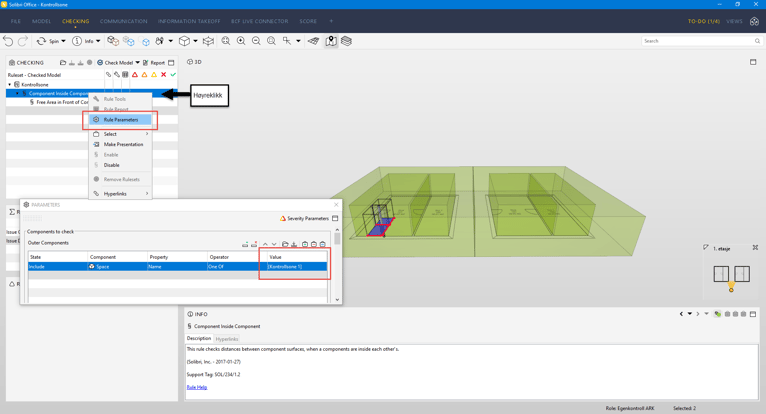Select Free Area in Front of Components rule
Image resolution: width=766 pixels, height=414 pixels.
pos(62,102)
